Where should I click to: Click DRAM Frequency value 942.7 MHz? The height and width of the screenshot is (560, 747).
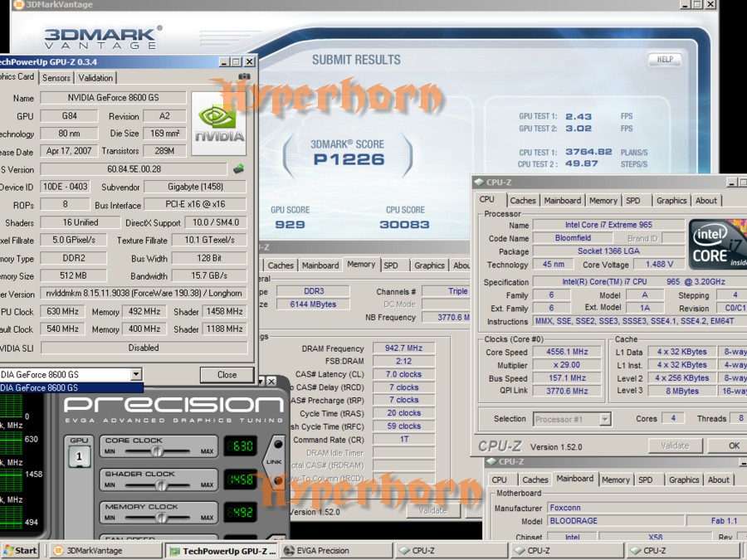(x=403, y=348)
